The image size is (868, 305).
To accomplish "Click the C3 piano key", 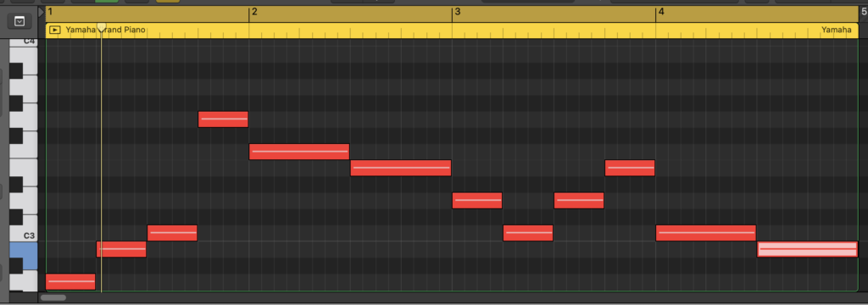I will pyautogui.click(x=23, y=235).
